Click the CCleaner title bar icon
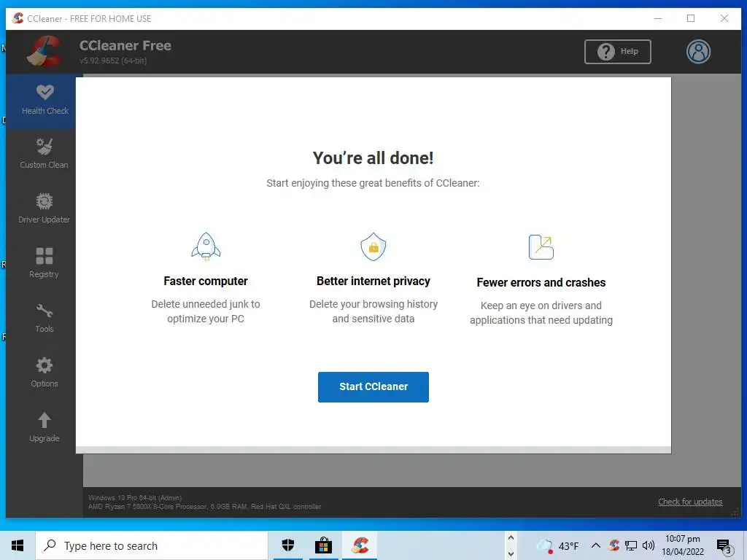Screen dimensions: 747x560 (18, 18)
